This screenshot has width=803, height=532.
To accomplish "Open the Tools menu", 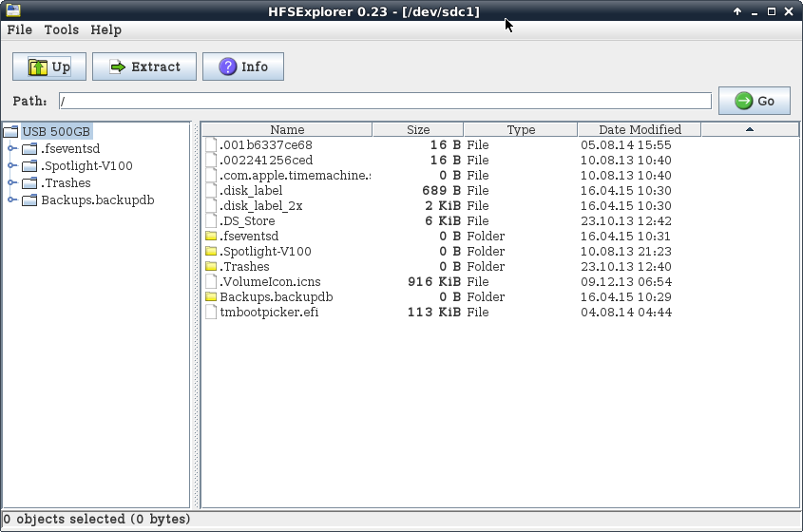I will [x=62, y=29].
